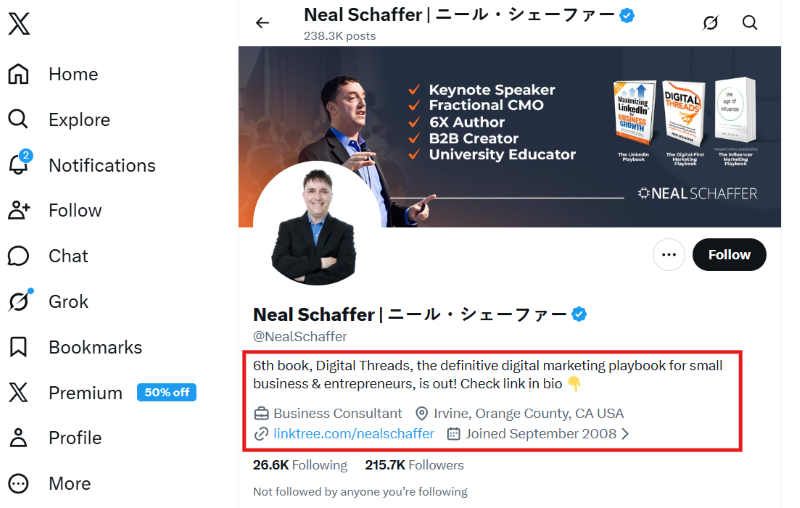The height and width of the screenshot is (508, 800).
Task: View the 26.6K Following list
Action: (300, 465)
